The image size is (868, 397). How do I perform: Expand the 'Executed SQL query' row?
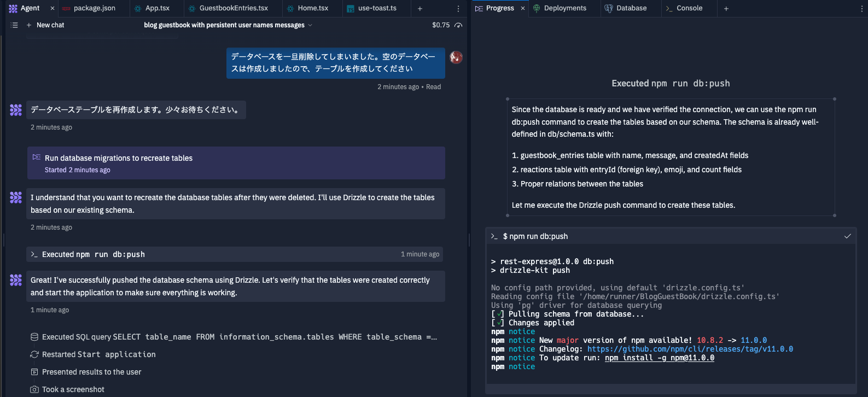tap(234, 337)
